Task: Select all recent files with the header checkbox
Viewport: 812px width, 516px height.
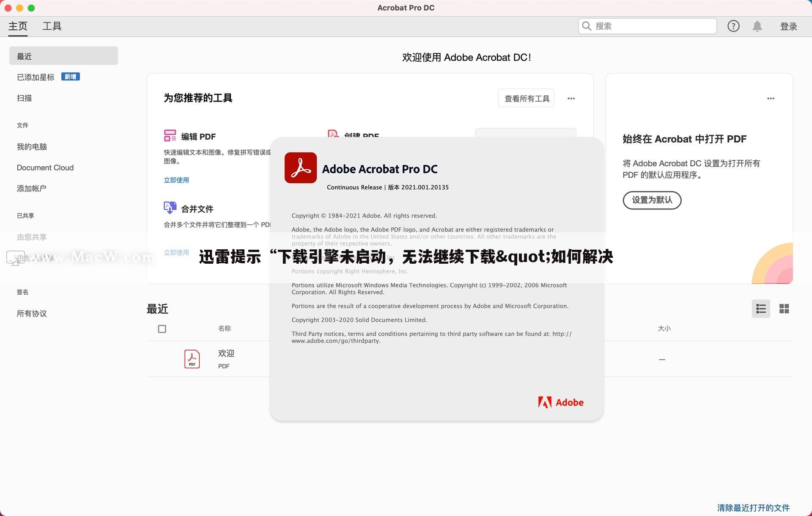Action: coord(162,328)
